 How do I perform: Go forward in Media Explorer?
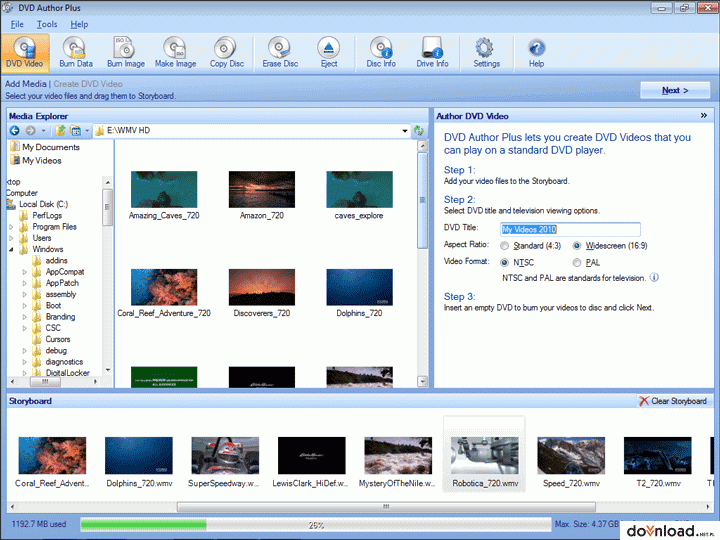point(30,131)
